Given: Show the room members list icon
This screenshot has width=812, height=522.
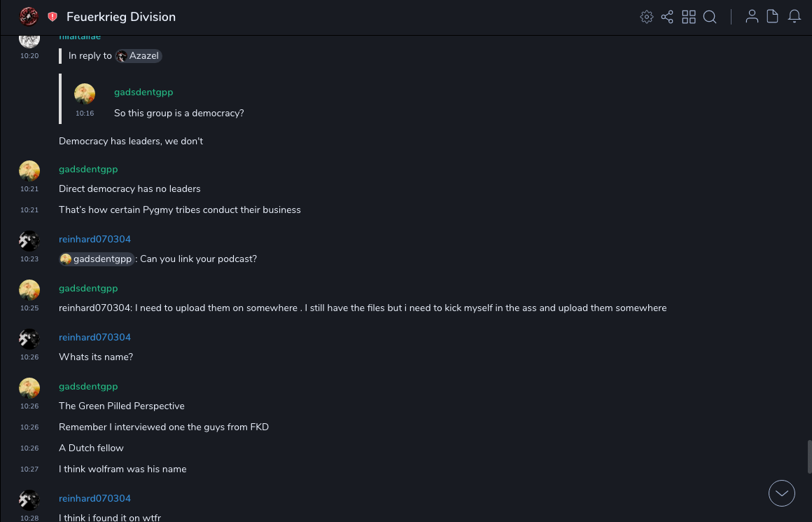Looking at the screenshot, I should click(752, 17).
